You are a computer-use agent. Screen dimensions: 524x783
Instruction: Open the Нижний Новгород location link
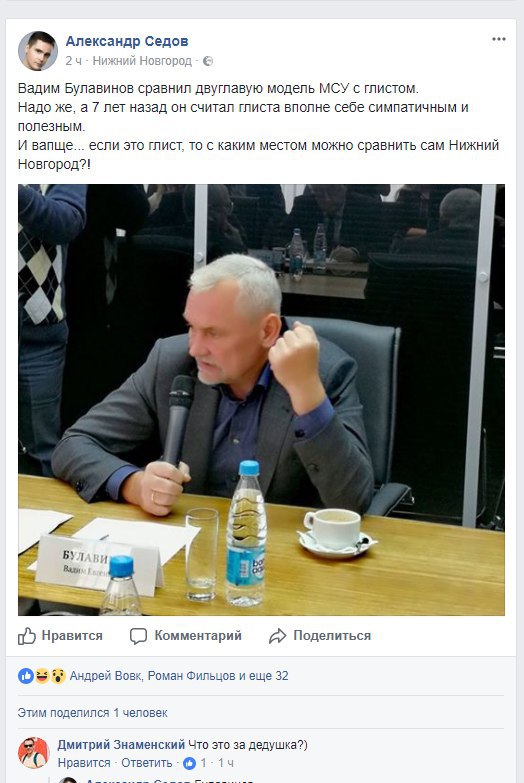click(142, 61)
